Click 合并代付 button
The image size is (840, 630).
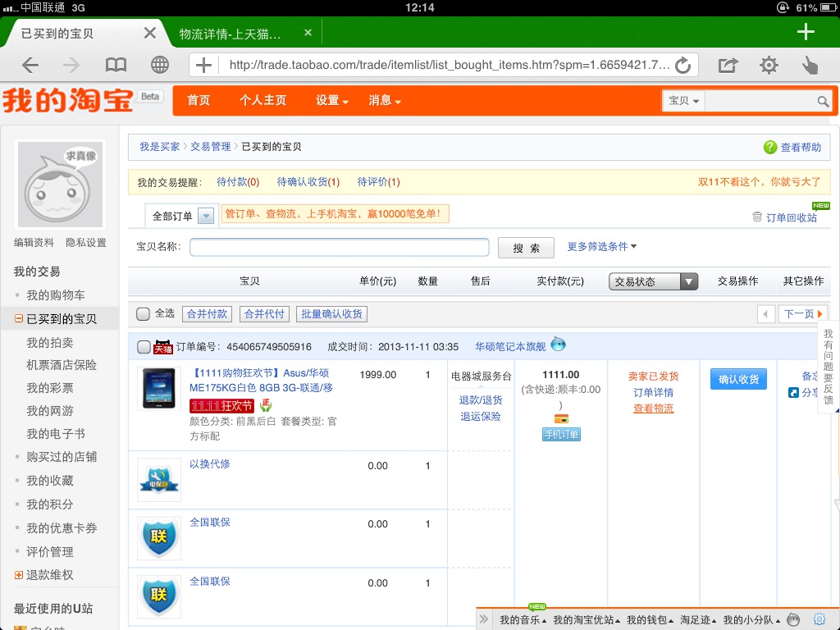click(264, 314)
